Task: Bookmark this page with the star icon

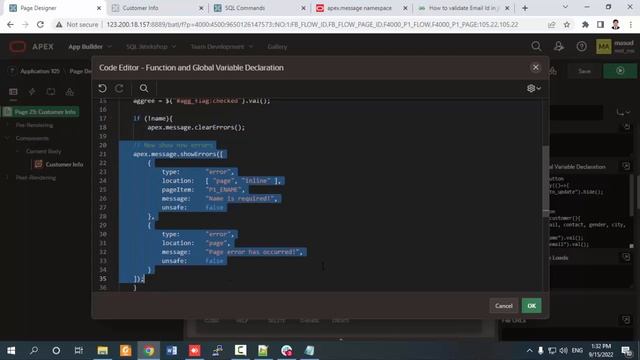Action: [x=567, y=24]
